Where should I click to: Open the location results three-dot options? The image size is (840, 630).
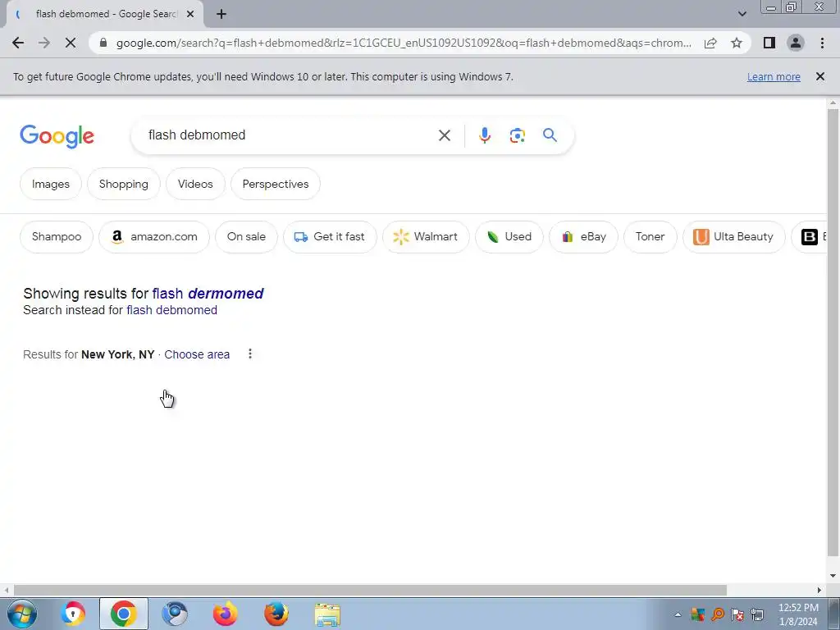tap(249, 354)
